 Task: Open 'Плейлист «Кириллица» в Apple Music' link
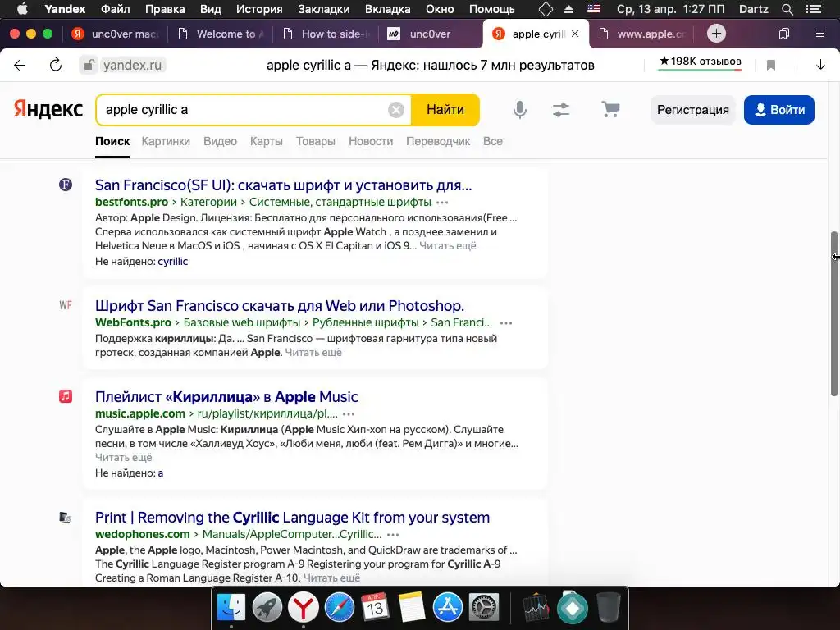click(226, 397)
